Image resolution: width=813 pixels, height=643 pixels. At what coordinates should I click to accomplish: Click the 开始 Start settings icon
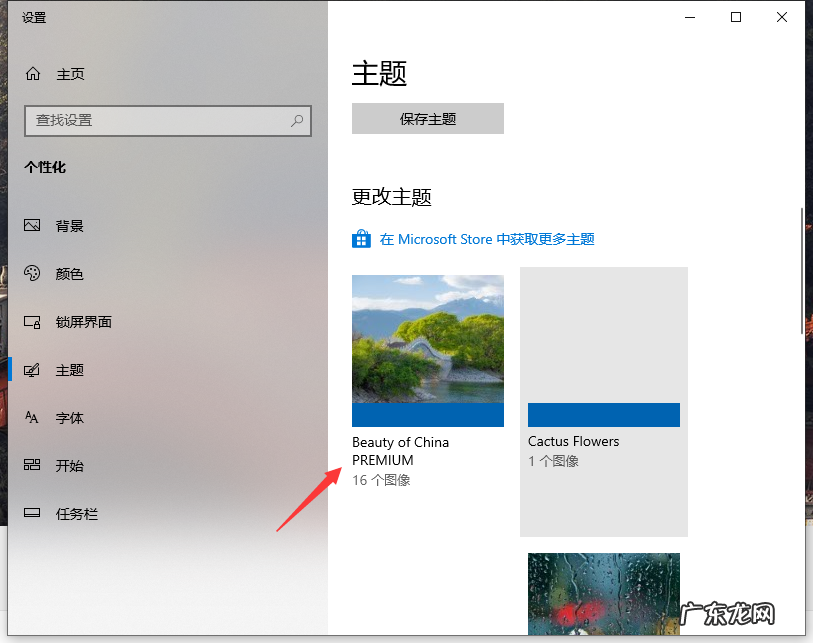coord(32,466)
